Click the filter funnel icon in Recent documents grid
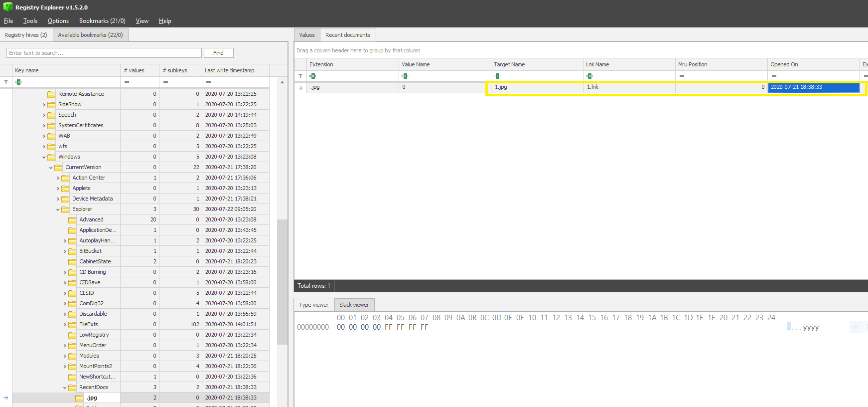The width and height of the screenshot is (868, 407). point(300,76)
